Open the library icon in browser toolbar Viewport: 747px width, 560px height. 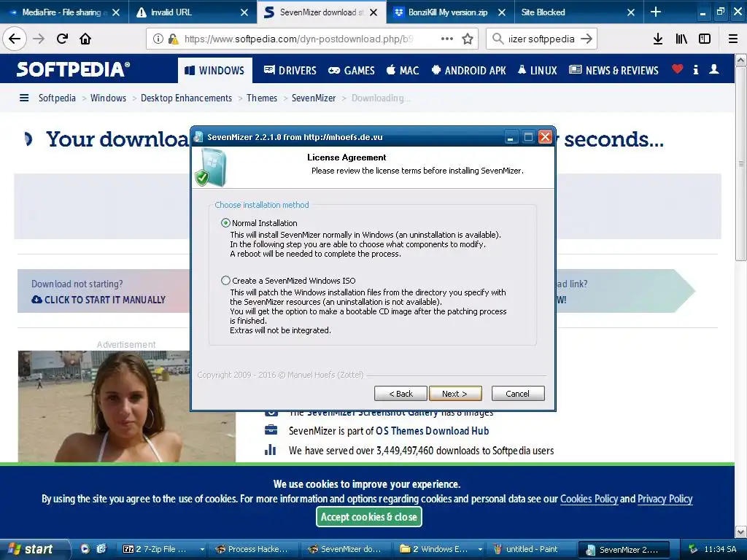681,39
